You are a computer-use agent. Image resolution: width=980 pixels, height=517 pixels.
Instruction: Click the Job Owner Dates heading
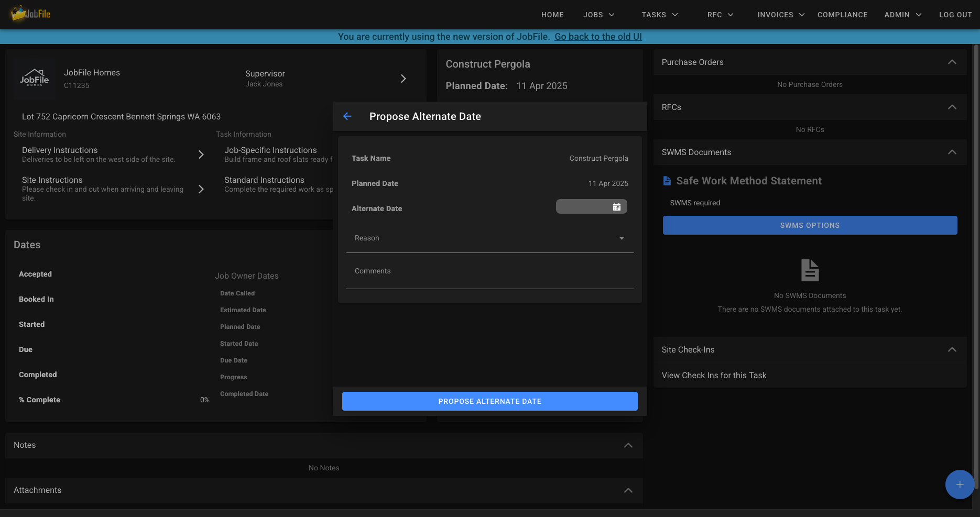coord(246,276)
